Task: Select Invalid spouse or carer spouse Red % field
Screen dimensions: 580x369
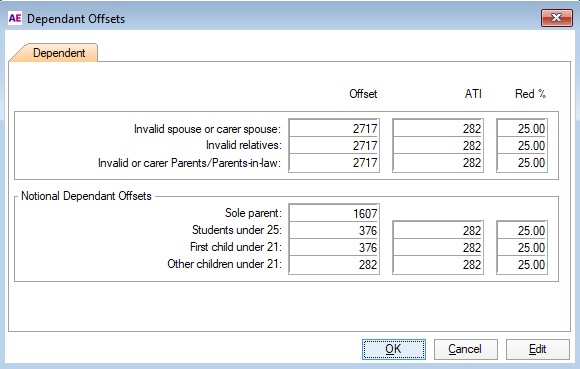Action: [522, 128]
